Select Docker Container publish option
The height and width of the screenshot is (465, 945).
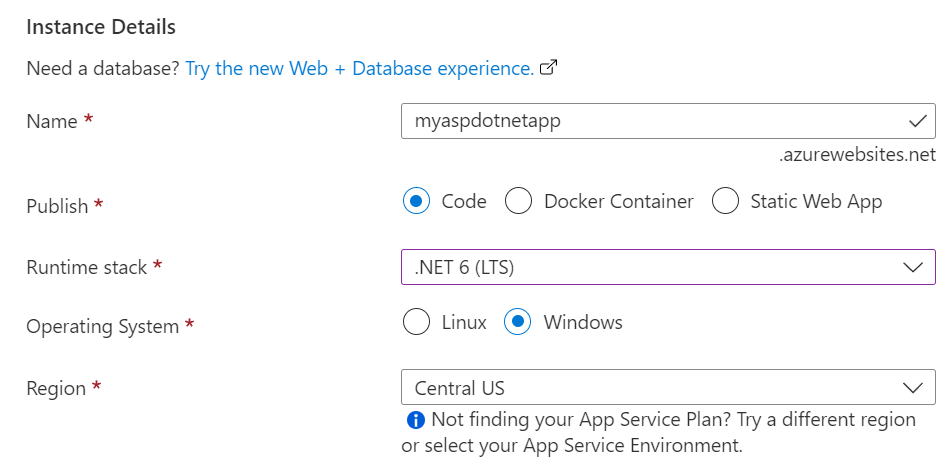pyautogui.click(x=518, y=201)
